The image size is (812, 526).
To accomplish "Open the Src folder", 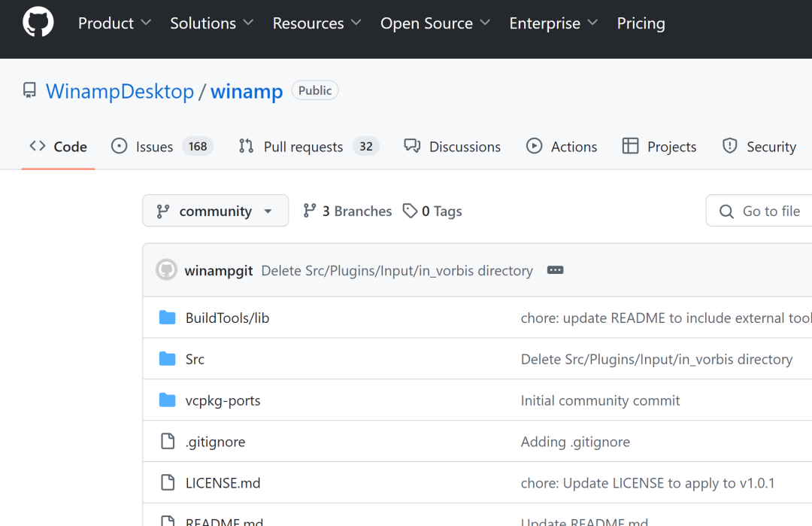I will (195, 359).
